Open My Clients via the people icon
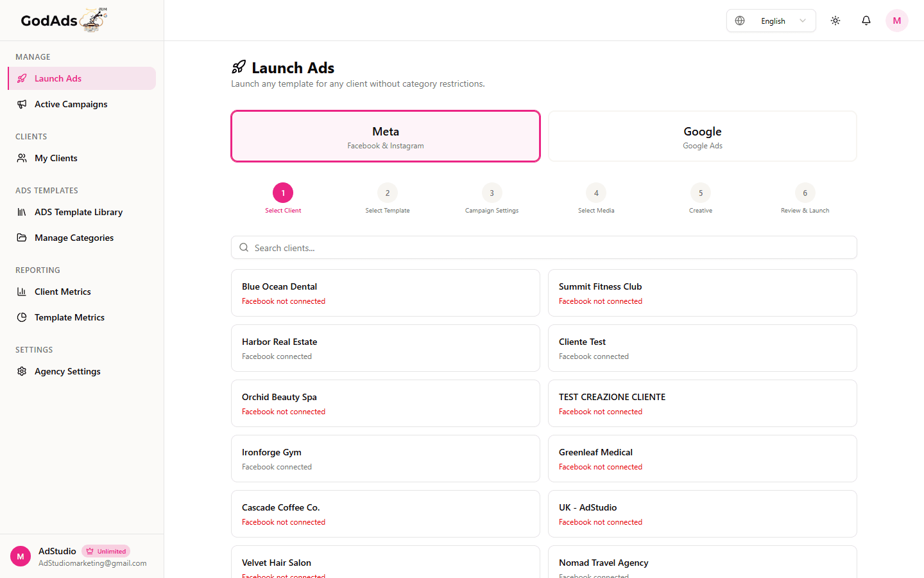Image resolution: width=924 pixels, height=578 pixels. pos(22,157)
